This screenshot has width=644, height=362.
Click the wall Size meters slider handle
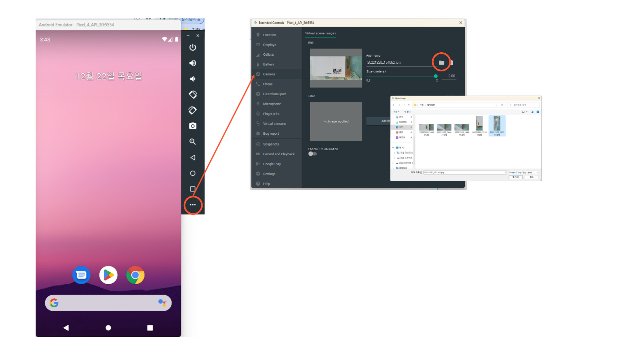[x=436, y=76]
